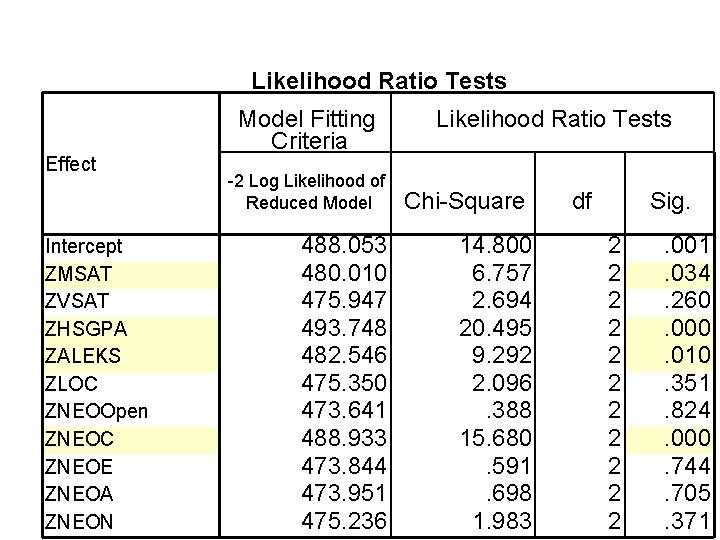Click the ZMSAT row label
This screenshot has height=540, width=720.
[76, 273]
